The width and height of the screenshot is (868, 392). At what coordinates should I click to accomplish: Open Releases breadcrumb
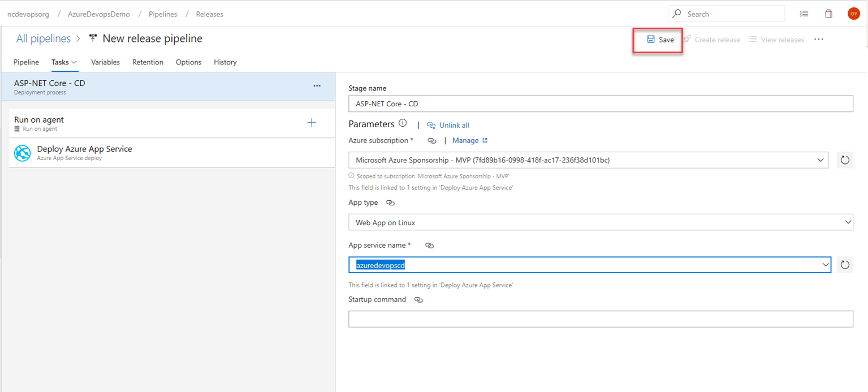coord(210,14)
